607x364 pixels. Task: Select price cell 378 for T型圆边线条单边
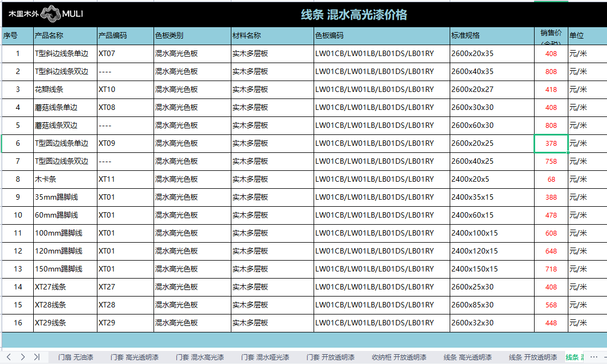551,144
